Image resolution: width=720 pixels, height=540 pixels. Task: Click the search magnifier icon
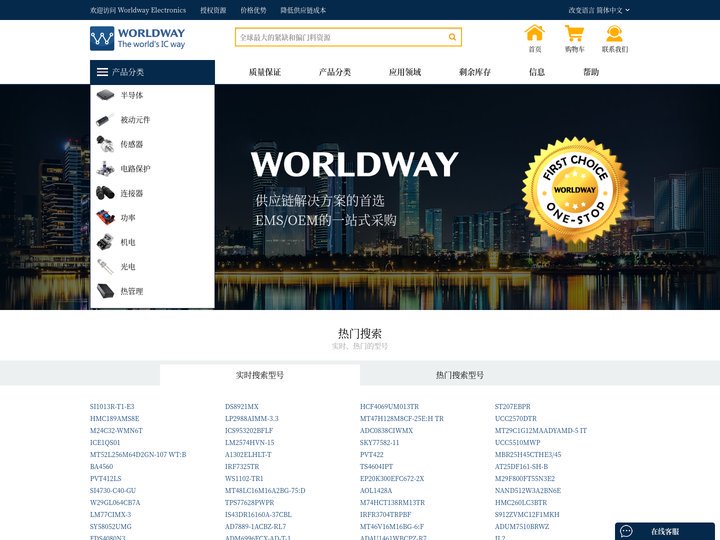pos(452,37)
